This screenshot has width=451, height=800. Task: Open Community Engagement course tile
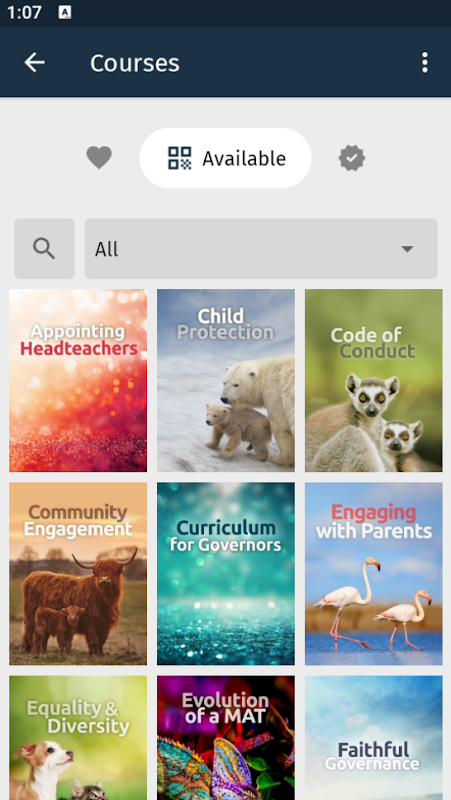click(x=78, y=574)
